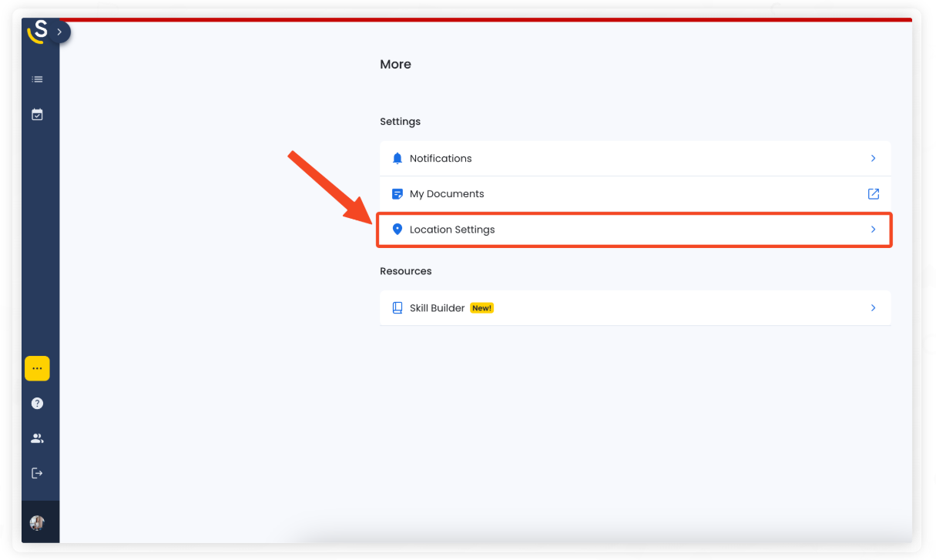Expand Skill Builder chevron arrow
Viewport: 936px width, 560px height.
(x=873, y=308)
